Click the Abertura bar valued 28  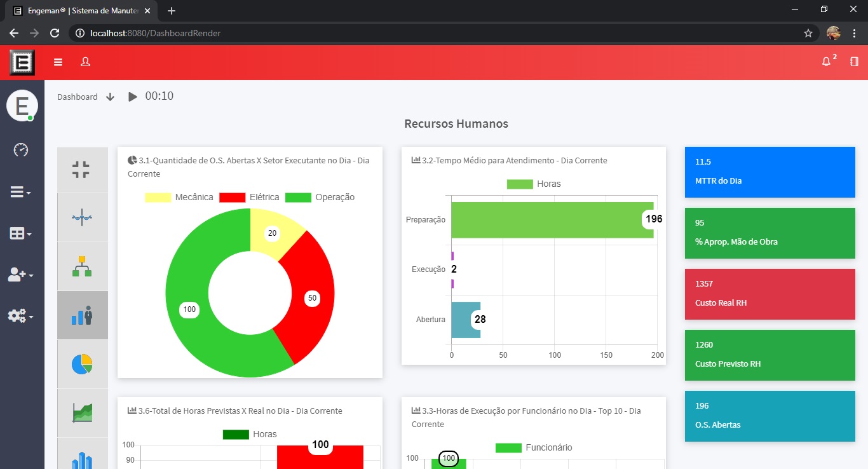click(466, 320)
